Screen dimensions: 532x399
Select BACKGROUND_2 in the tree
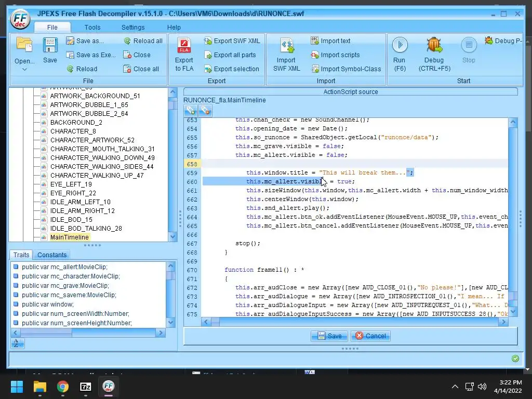(76, 123)
